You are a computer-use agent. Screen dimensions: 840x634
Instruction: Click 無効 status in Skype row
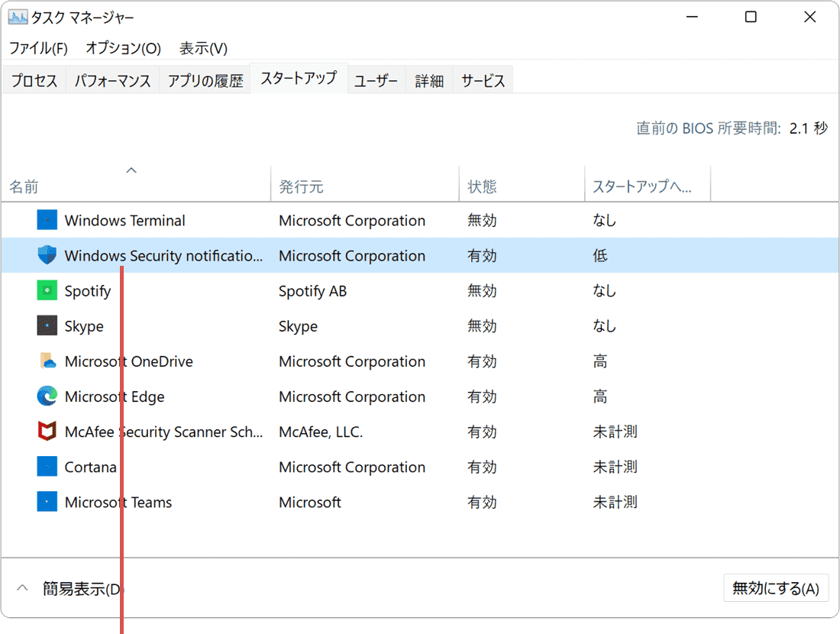[482, 326]
